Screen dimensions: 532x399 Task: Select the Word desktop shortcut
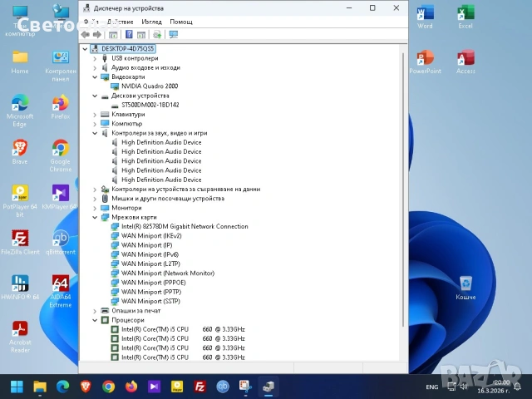[x=425, y=17]
